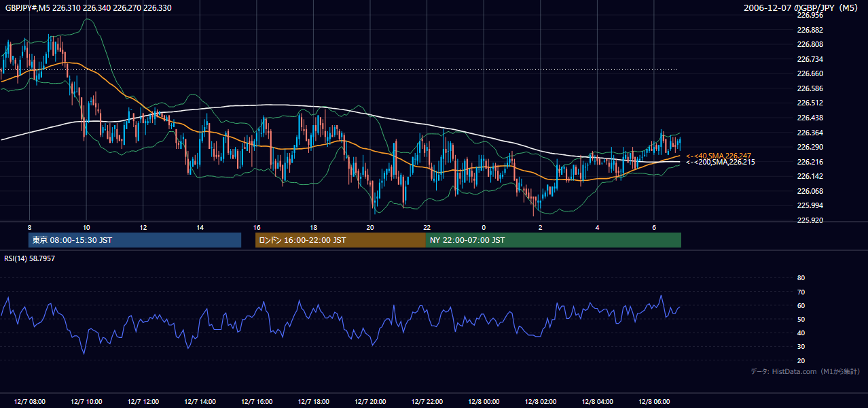Click the RSI axis level 30

tap(801, 347)
